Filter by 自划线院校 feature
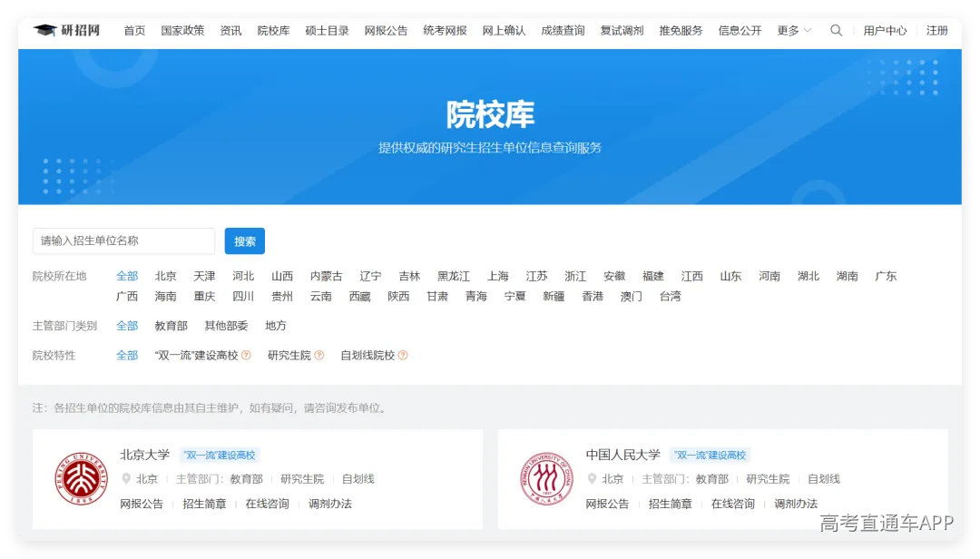 [367, 355]
